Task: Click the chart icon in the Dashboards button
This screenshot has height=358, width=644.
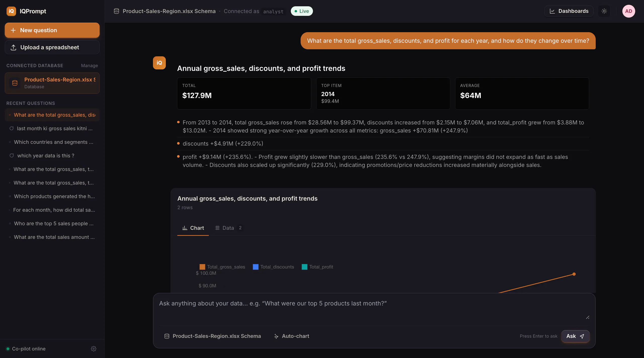Action: 552,11
